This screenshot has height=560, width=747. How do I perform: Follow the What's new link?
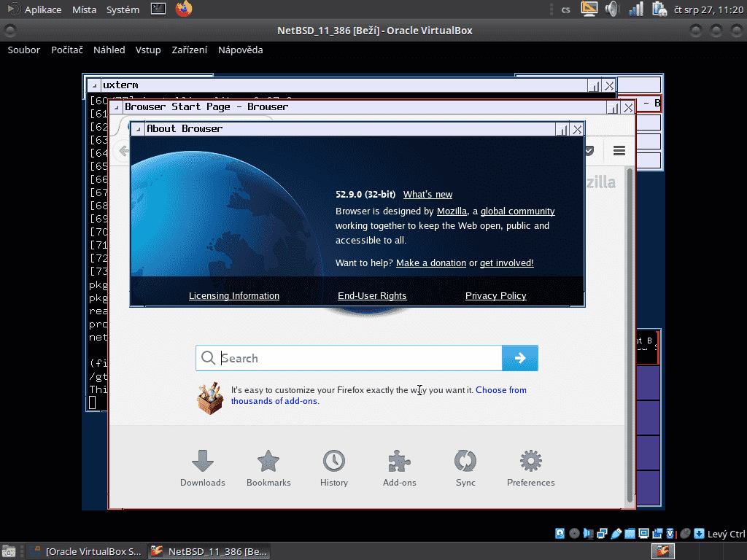tap(427, 194)
